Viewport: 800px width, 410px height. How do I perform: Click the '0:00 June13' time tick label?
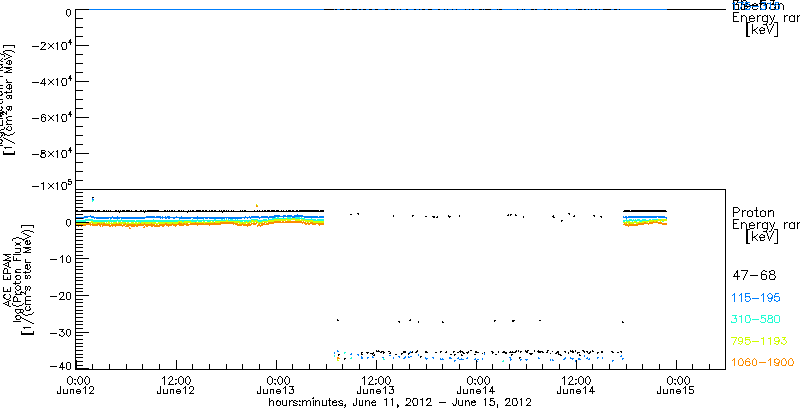[x=276, y=384]
